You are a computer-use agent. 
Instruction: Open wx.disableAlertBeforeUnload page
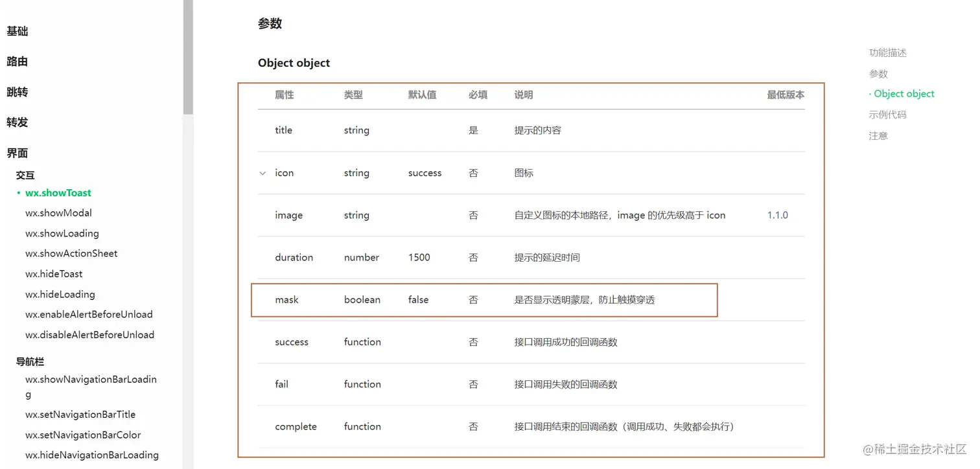pyautogui.click(x=89, y=335)
